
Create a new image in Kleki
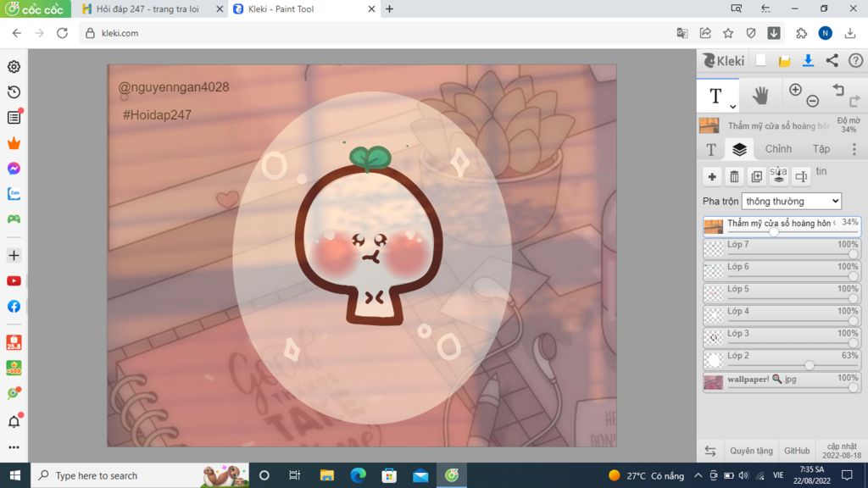click(x=760, y=60)
